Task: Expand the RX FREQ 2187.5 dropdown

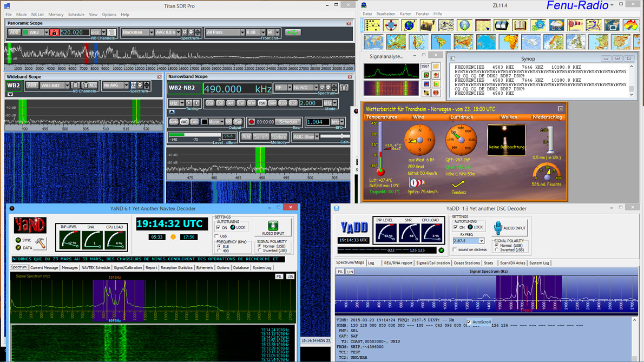Action: 481,241
